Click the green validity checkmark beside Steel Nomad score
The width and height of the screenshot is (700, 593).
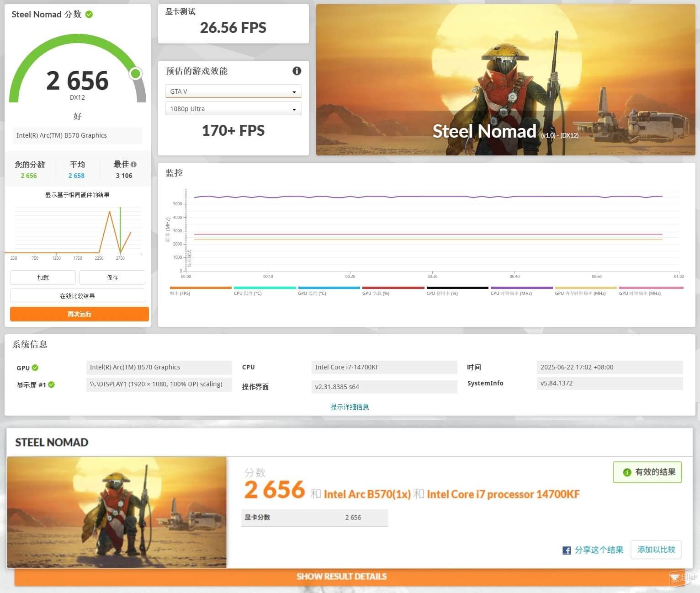[x=89, y=14]
